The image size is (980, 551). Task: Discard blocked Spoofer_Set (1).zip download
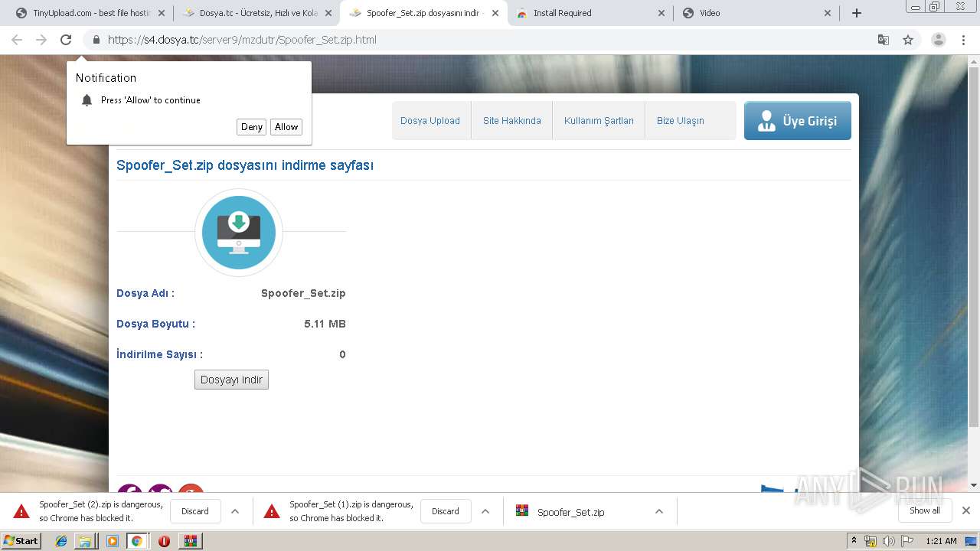pyautogui.click(x=446, y=511)
